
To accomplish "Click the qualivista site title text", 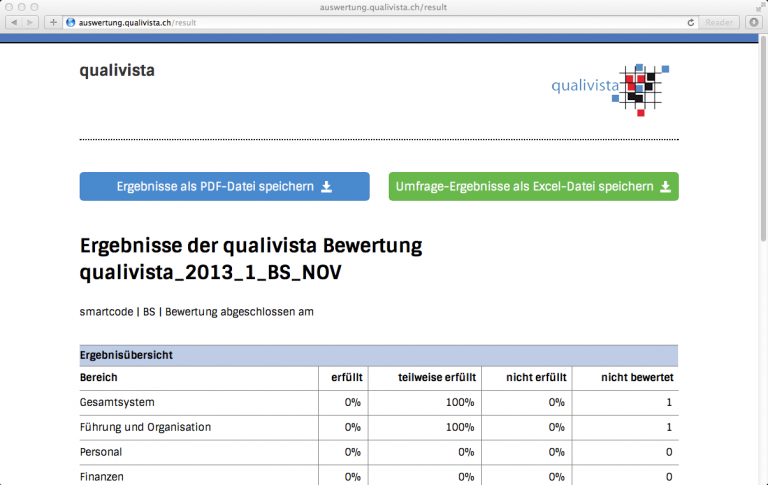I will point(117,71).
